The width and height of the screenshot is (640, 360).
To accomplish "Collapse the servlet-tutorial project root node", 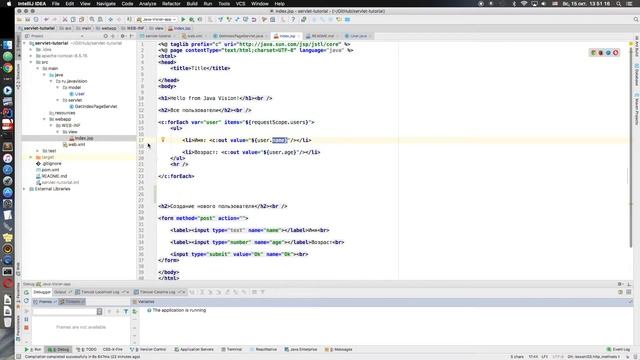I will [24, 43].
